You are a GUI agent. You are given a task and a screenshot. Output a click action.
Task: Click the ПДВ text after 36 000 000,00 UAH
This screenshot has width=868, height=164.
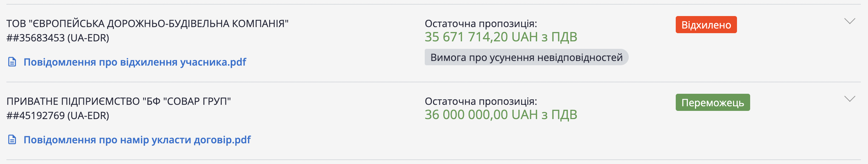pyautogui.click(x=564, y=115)
